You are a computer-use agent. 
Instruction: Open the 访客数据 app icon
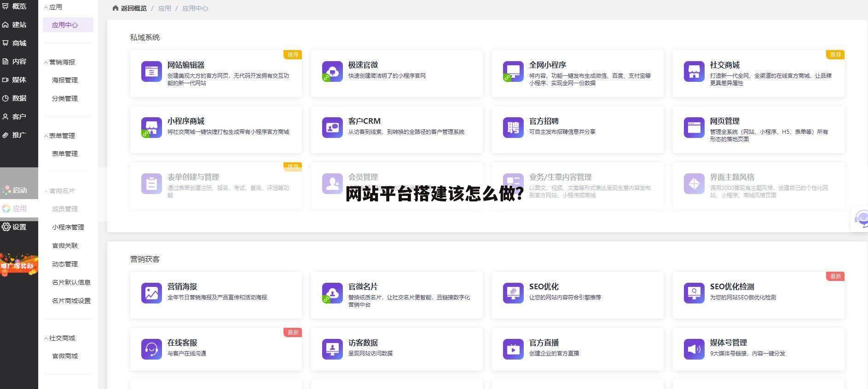[332, 349]
